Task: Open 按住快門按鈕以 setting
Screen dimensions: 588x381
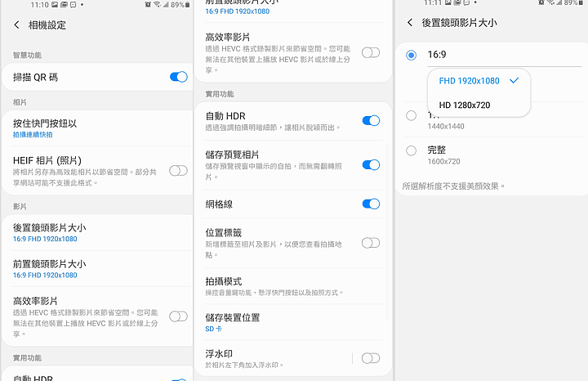Action: 96,128
